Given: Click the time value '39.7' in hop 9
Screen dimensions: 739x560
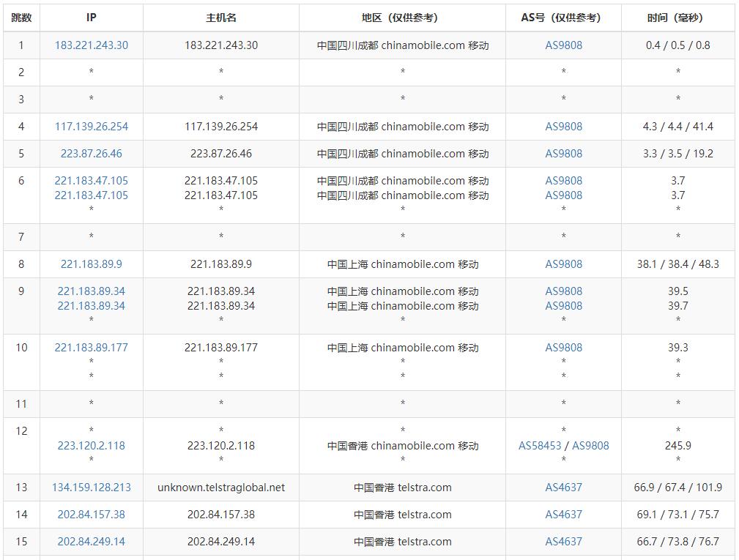Looking at the screenshot, I should click(x=677, y=306).
